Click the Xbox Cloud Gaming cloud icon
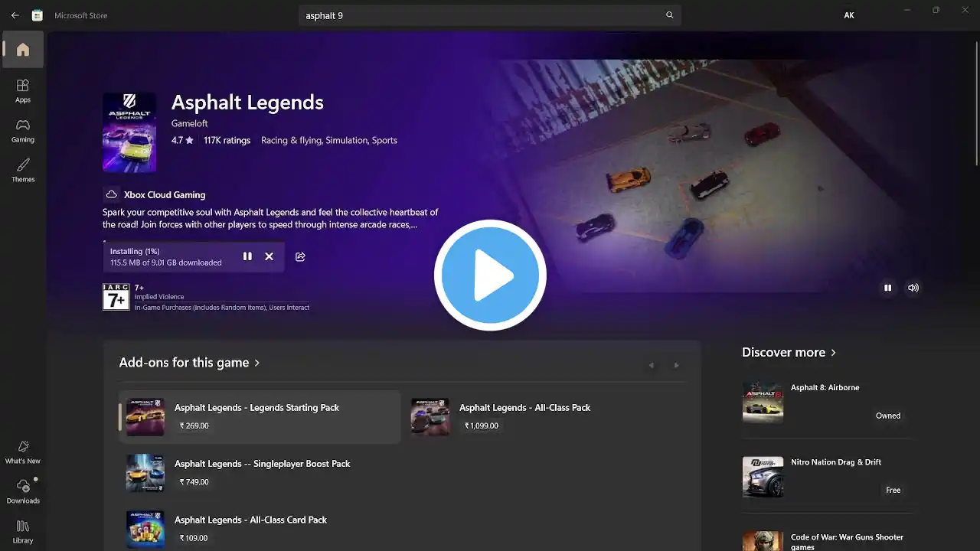Image resolution: width=980 pixels, height=551 pixels. click(x=112, y=194)
